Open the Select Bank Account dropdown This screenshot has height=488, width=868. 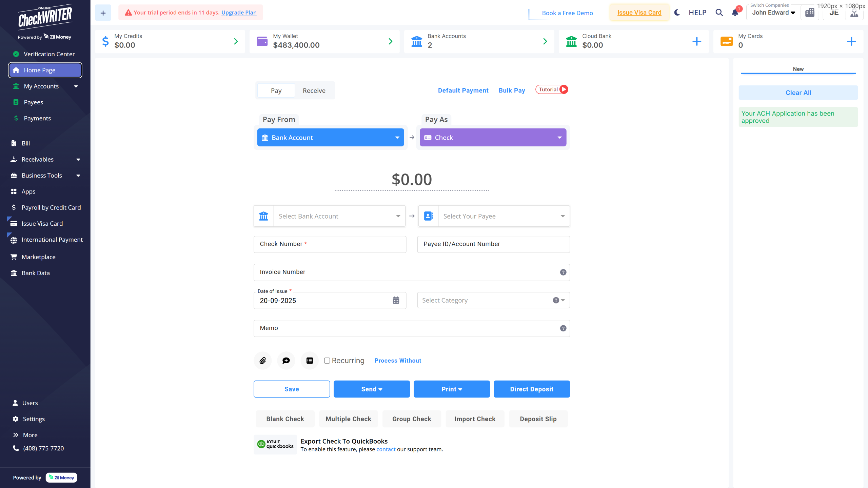[x=339, y=216]
